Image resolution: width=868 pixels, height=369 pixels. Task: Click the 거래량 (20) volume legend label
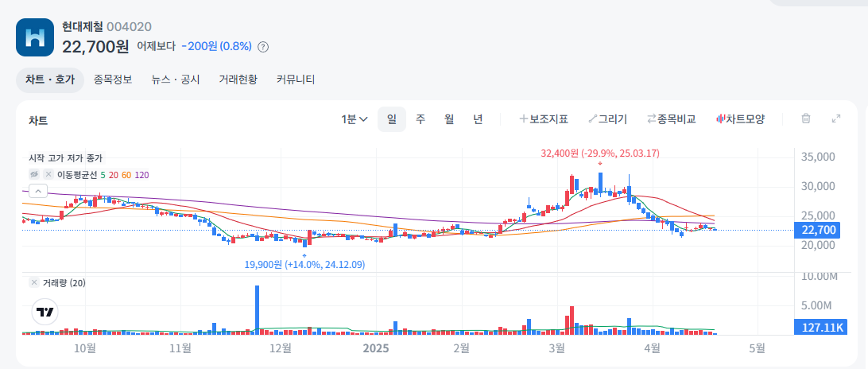tap(64, 282)
